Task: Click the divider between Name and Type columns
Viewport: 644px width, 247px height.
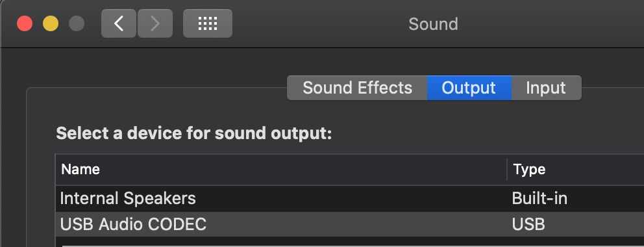Action: tap(507, 169)
